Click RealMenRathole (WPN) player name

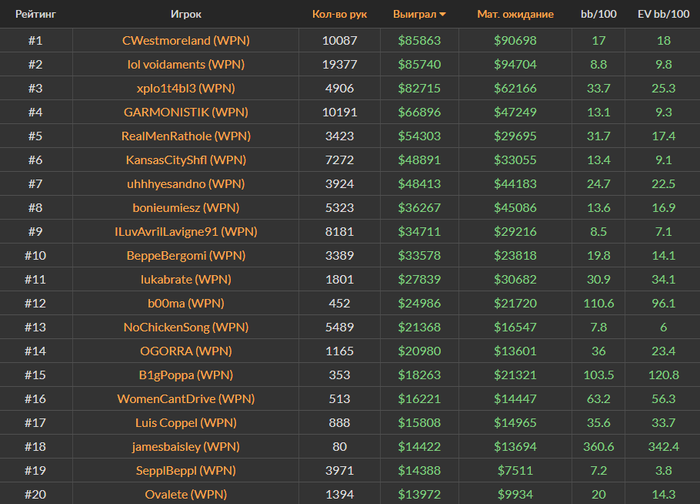pyautogui.click(x=186, y=136)
